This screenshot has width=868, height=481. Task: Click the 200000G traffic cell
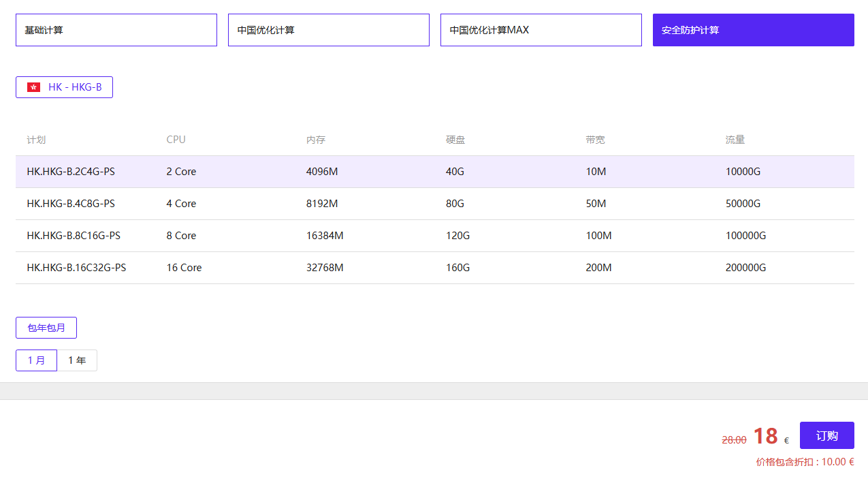click(745, 268)
